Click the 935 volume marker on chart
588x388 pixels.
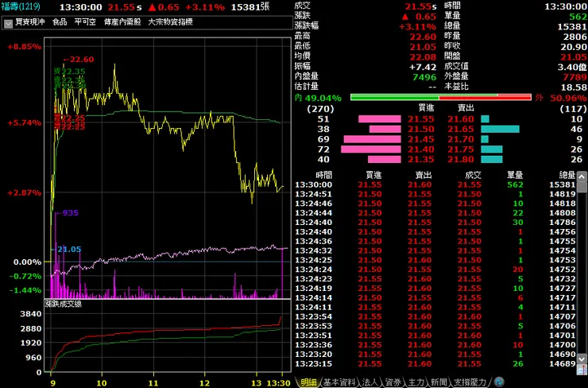pyautogui.click(x=68, y=213)
